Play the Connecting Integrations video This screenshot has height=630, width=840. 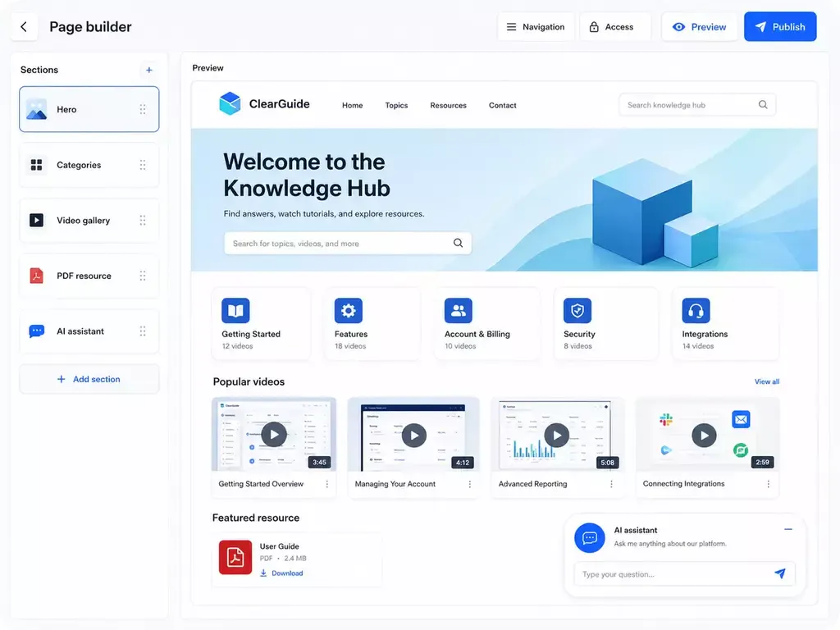point(704,436)
